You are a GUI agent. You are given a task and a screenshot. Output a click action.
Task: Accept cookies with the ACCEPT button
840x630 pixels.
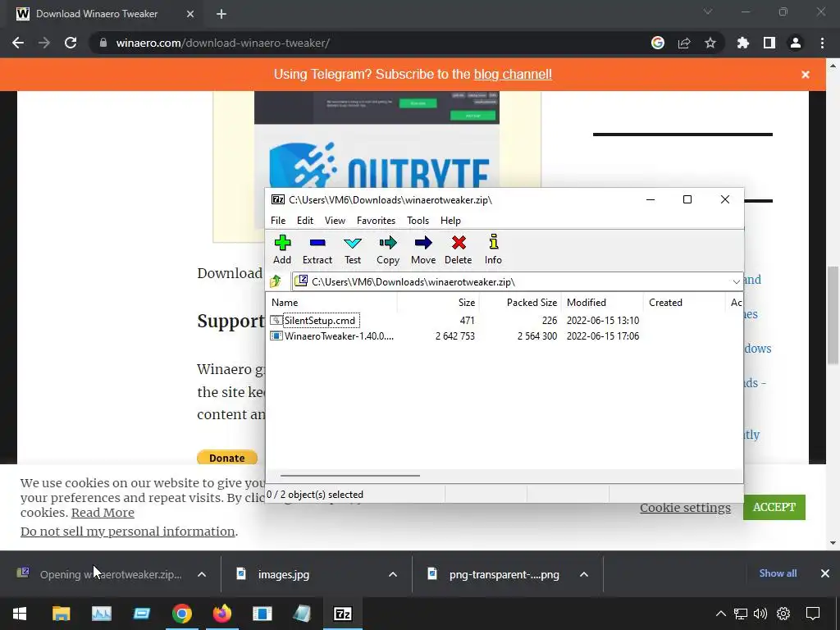(774, 507)
